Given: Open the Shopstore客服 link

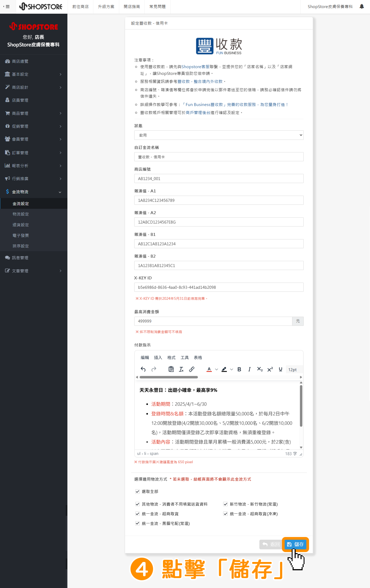Looking at the screenshot, I should click(195, 67).
